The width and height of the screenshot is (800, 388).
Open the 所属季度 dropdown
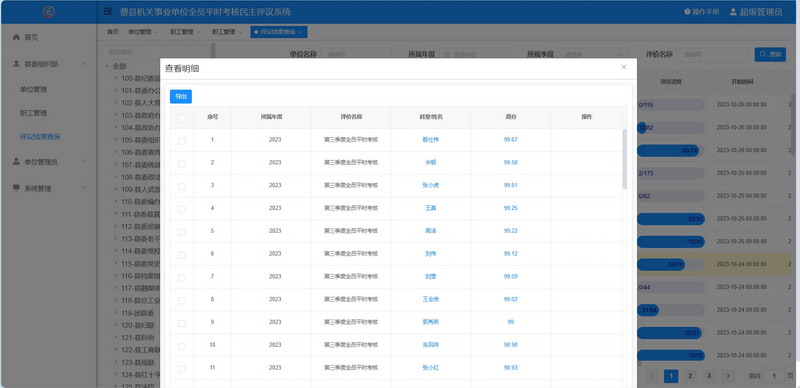tap(593, 55)
